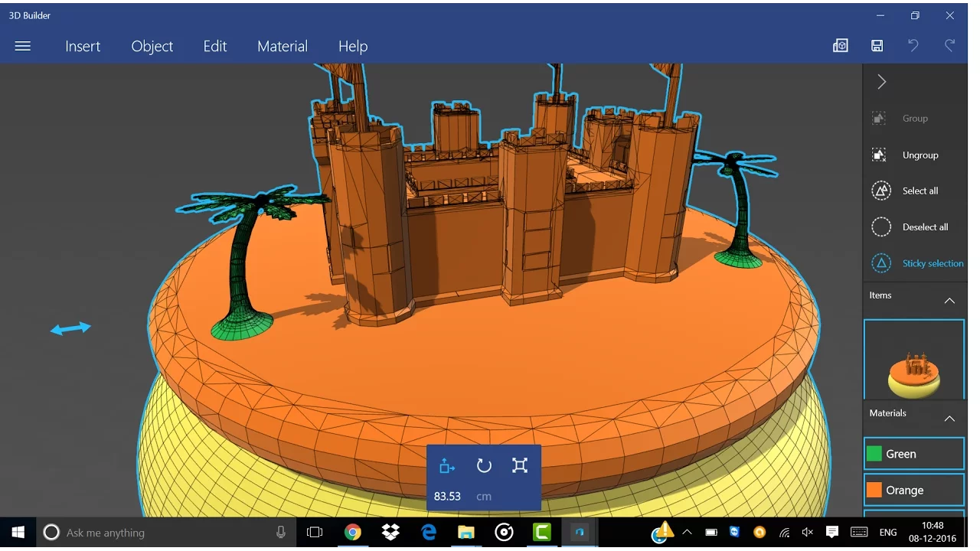The height and width of the screenshot is (551, 980).
Task: Open the Action Center notifications icon
Action: (x=832, y=533)
